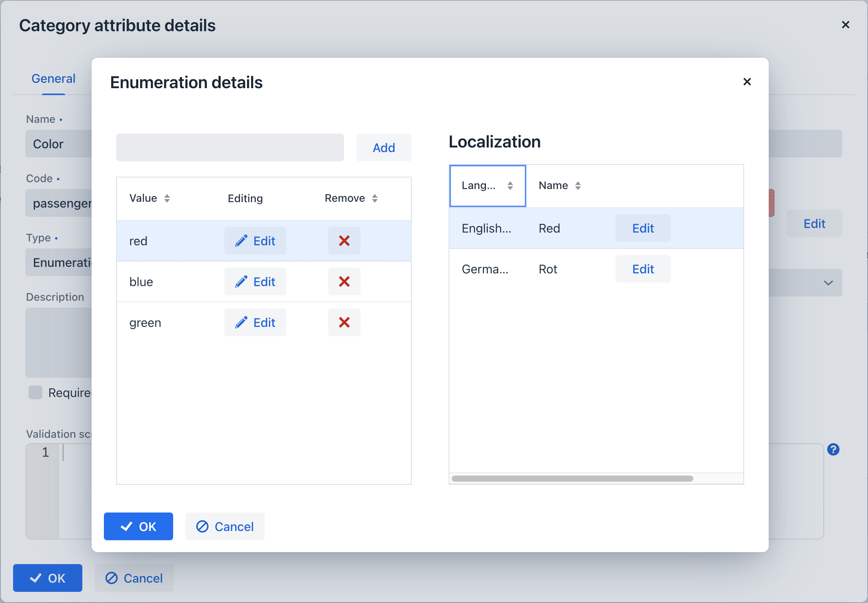Open the dropdown at the right edge
The height and width of the screenshot is (603, 868).
pos(828,283)
